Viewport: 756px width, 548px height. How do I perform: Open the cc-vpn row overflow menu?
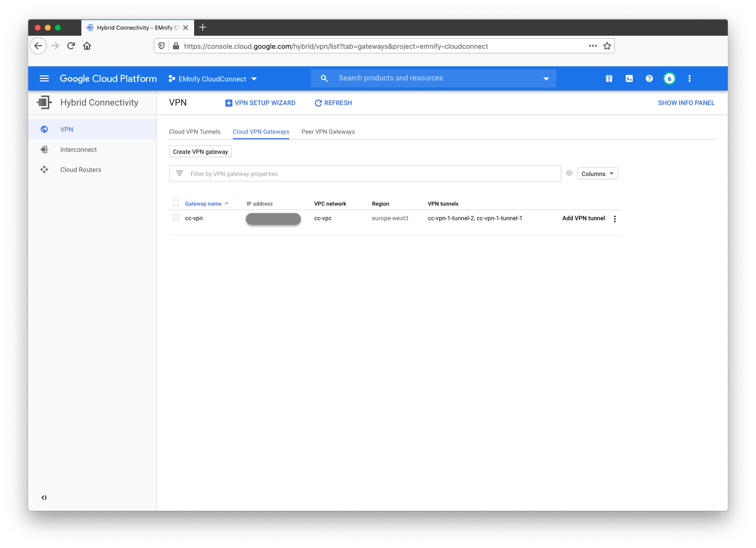(615, 219)
